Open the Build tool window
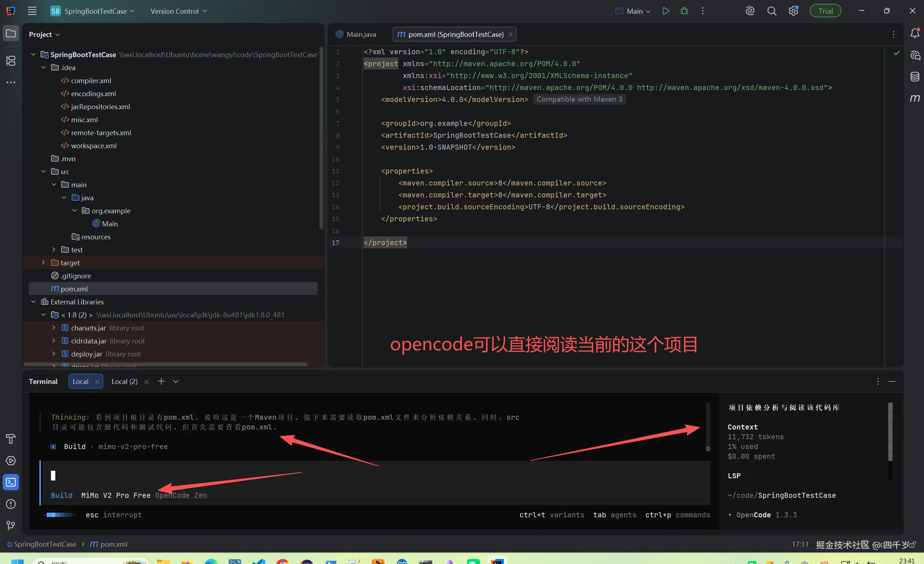Viewport: 924px width, 564px height. click(x=10, y=439)
